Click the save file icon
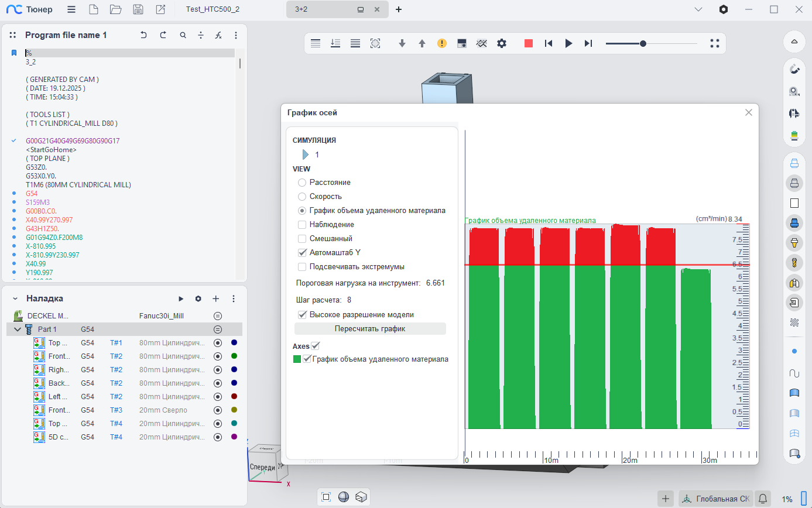The width and height of the screenshot is (812, 508). click(138, 9)
